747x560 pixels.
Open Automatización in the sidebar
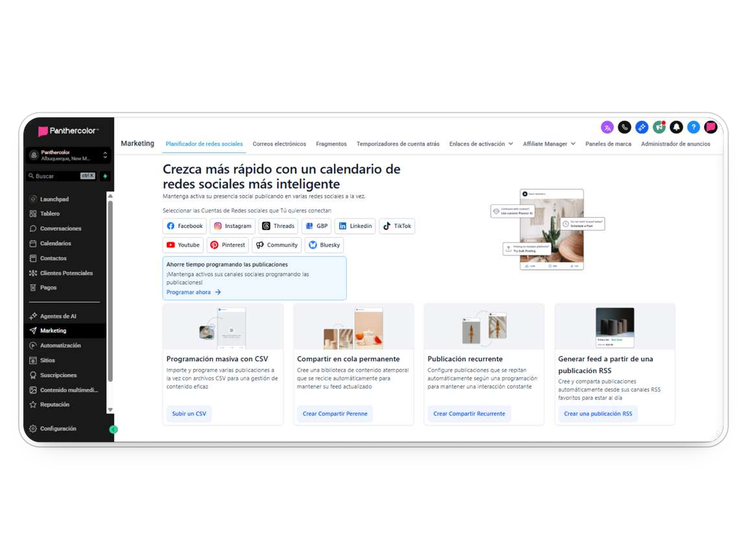coord(60,345)
